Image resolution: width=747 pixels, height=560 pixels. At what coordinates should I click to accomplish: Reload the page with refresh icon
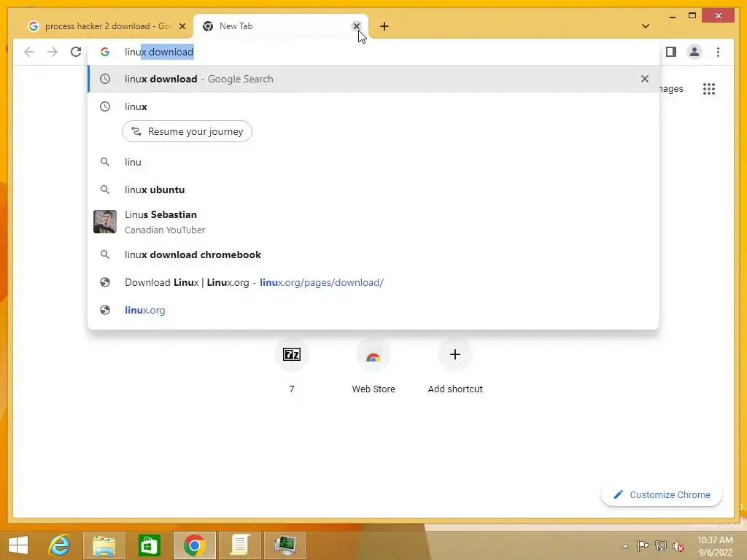[x=76, y=52]
